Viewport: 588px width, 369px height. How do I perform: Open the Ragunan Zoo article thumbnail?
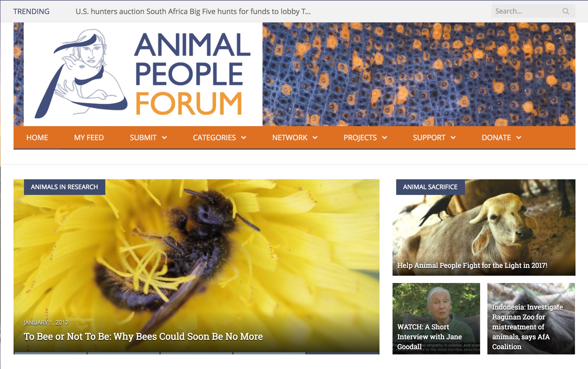coord(531,318)
